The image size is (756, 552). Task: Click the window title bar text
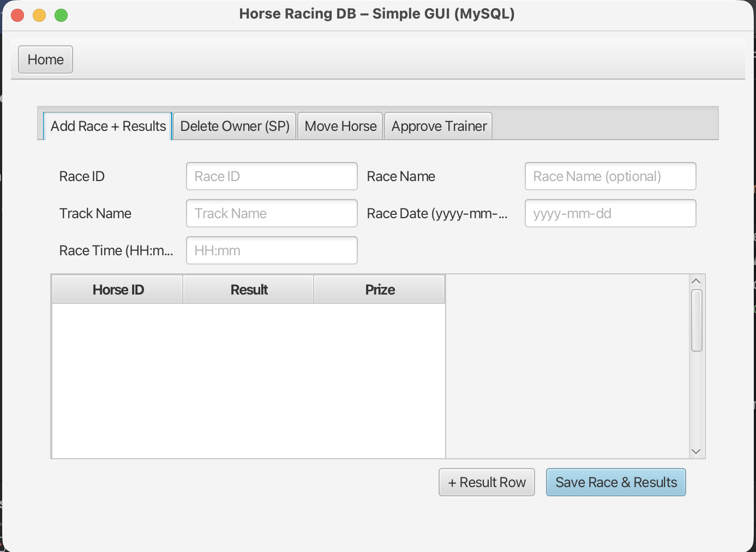click(x=377, y=14)
